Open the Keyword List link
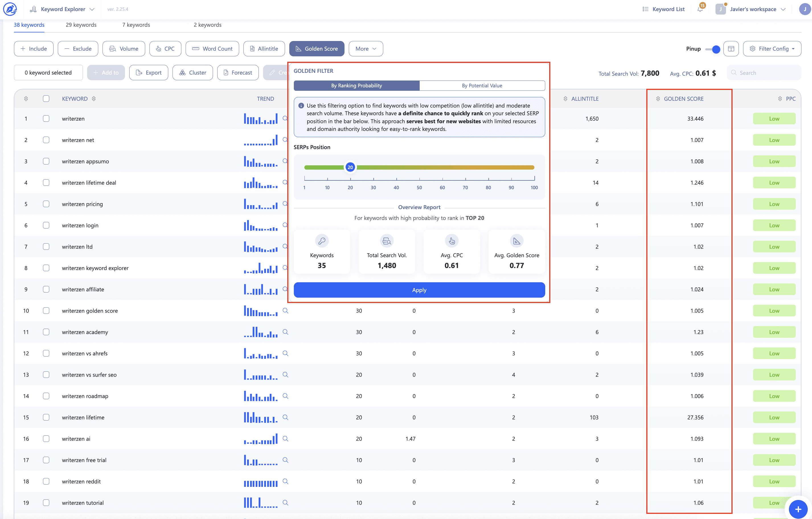812x519 pixels. point(663,9)
